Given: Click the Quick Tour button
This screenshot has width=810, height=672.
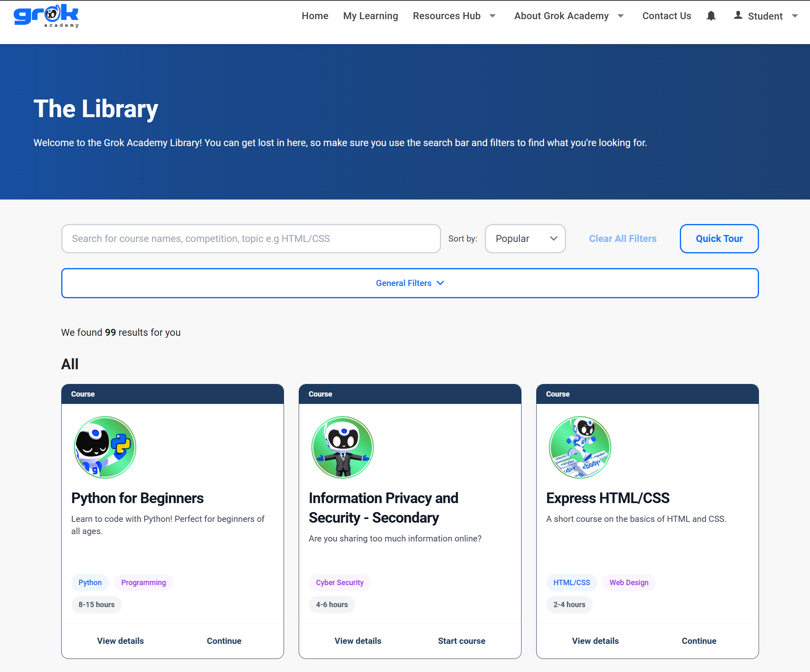Looking at the screenshot, I should point(719,239).
